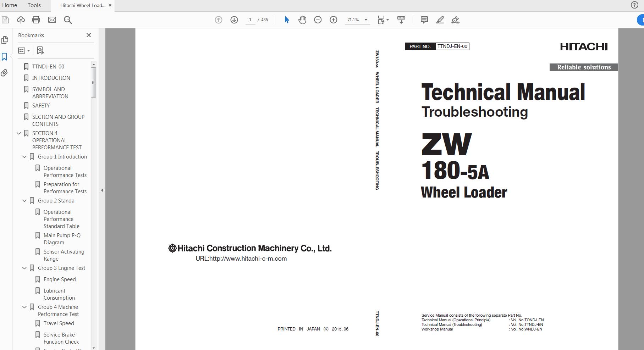The width and height of the screenshot is (644, 350).
Task: Choose the Selection arrow tool
Action: click(287, 20)
